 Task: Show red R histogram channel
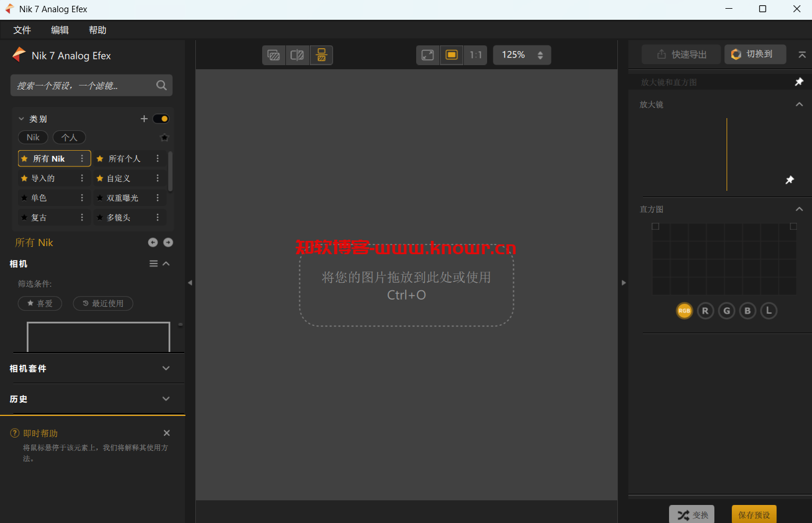tap(706, 311)
